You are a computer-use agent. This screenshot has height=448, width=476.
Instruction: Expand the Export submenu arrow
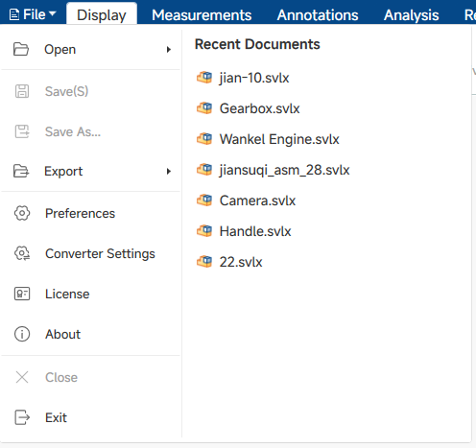click(169, 171)
